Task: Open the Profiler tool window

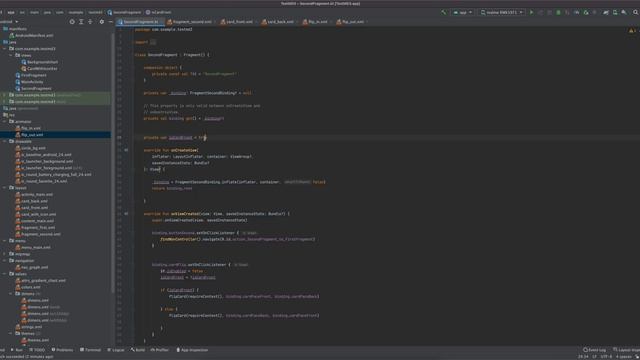Action: point(160,350)
